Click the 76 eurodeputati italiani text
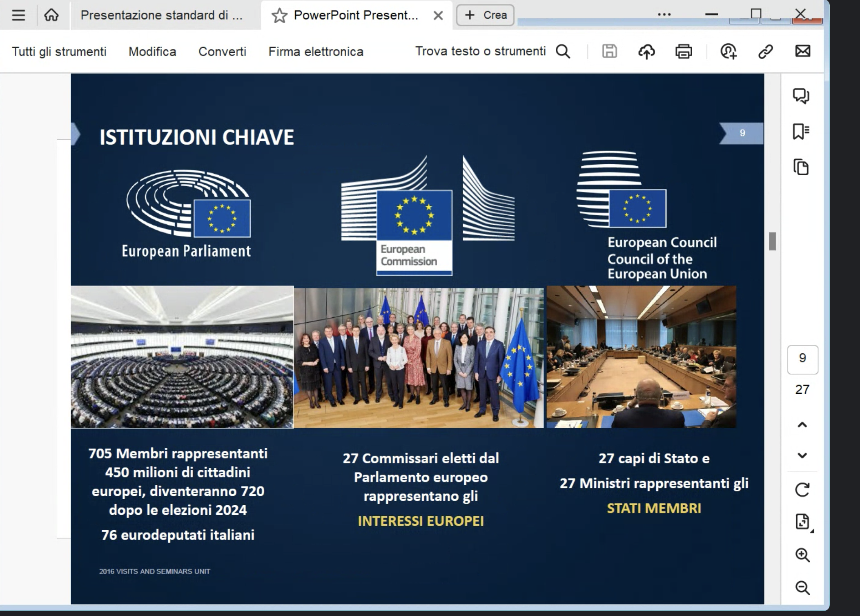860x616 pixels. (x=178, y=535)
